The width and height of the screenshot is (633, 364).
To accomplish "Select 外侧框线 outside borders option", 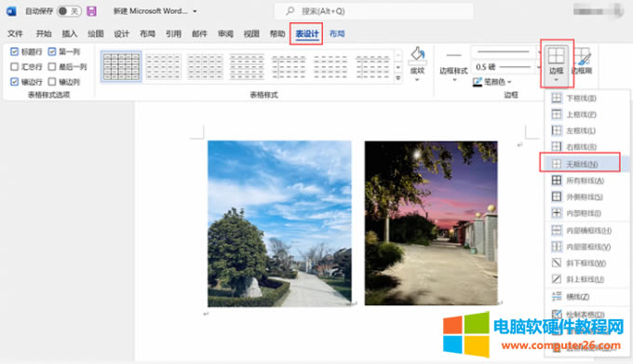I will pyautogui.click(x=585, y=197).
